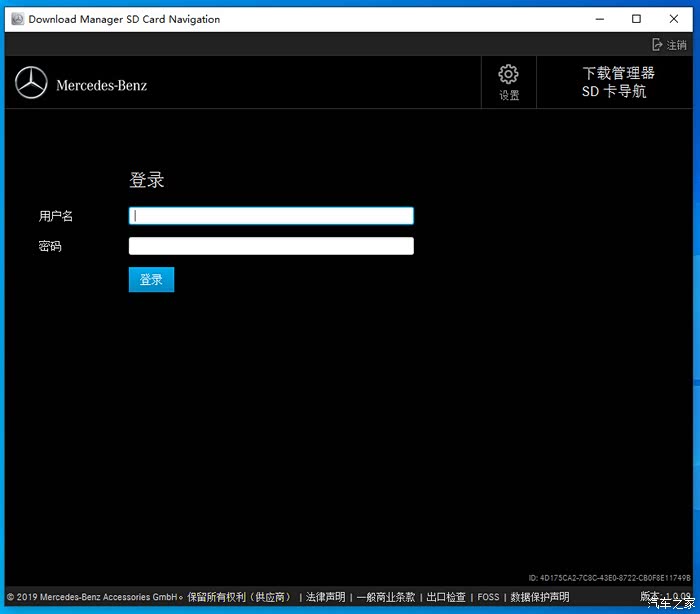700x614 pixels.
Task: Maximize the Download Manager window
Action: [637, 19]
